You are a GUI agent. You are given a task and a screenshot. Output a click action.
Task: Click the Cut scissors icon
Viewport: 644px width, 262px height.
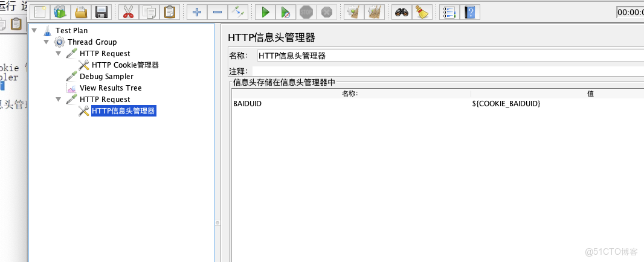[129, 12]
